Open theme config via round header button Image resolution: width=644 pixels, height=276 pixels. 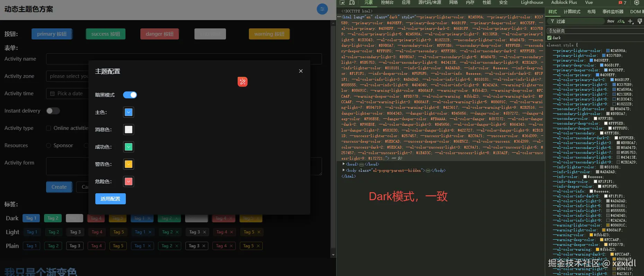(x=322, y=9)
